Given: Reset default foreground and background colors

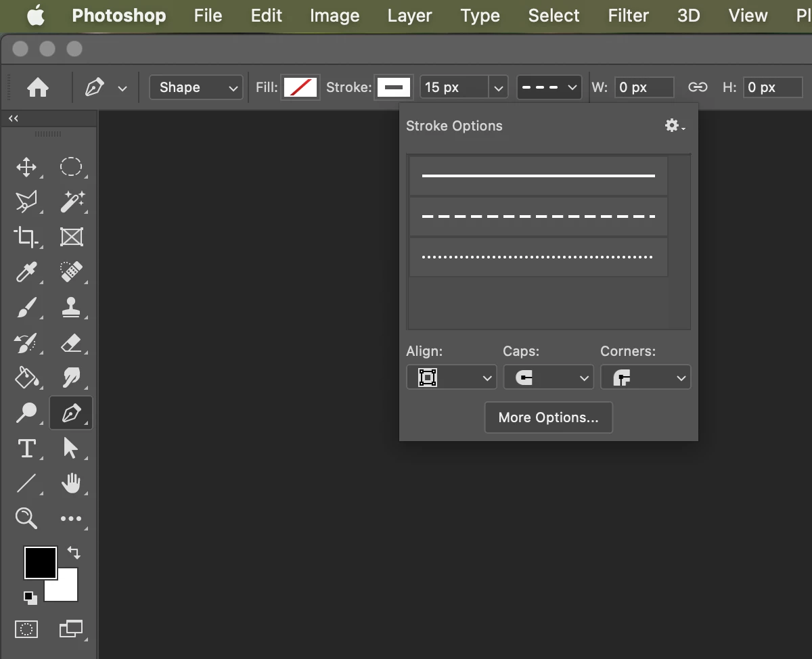Looking at the screenshot, I should pos(29,597).
